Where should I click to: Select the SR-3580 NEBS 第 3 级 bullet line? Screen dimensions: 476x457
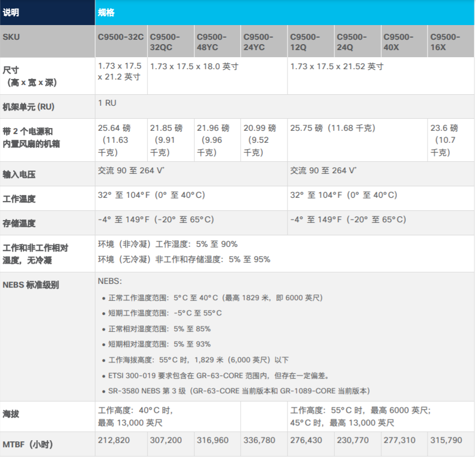[236, 391]
